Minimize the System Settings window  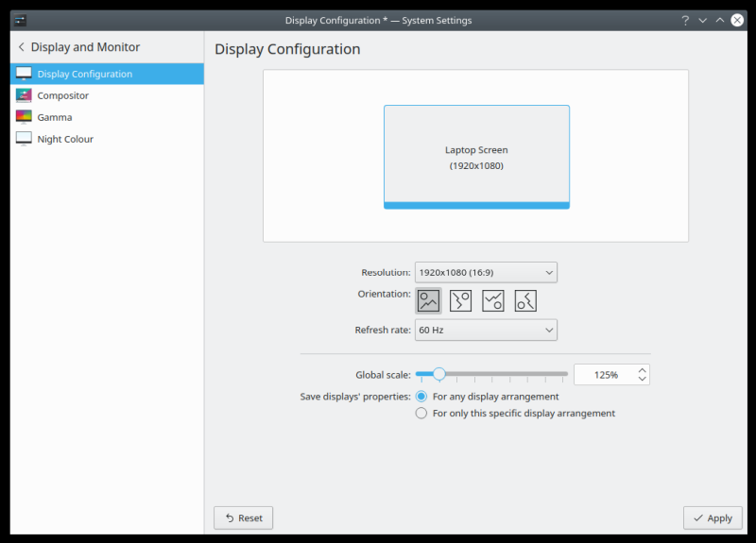(702, 20)
